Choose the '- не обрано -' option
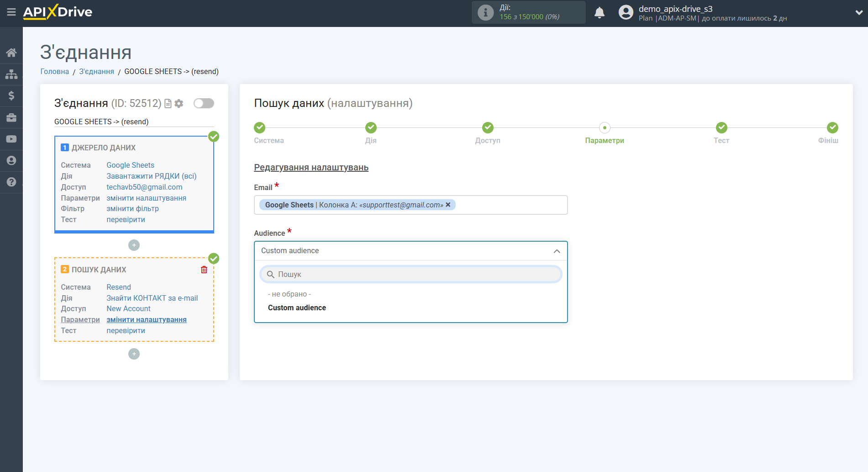Screen dimensions: 868x472 pos(289,294)
